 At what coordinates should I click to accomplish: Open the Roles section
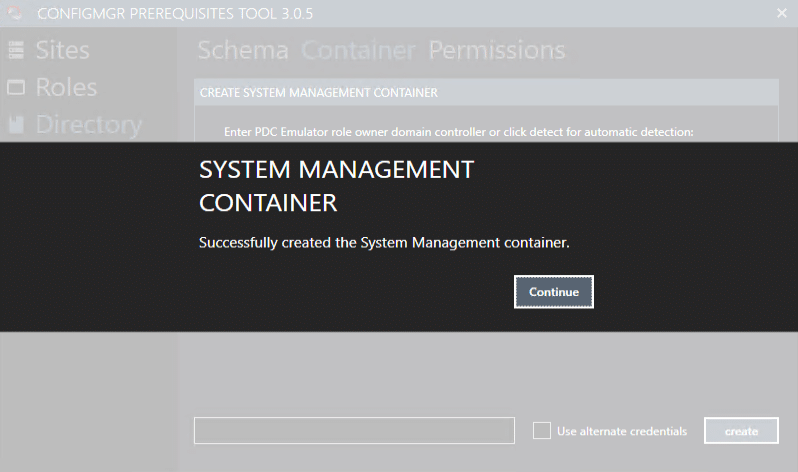[x=66, y=87]
